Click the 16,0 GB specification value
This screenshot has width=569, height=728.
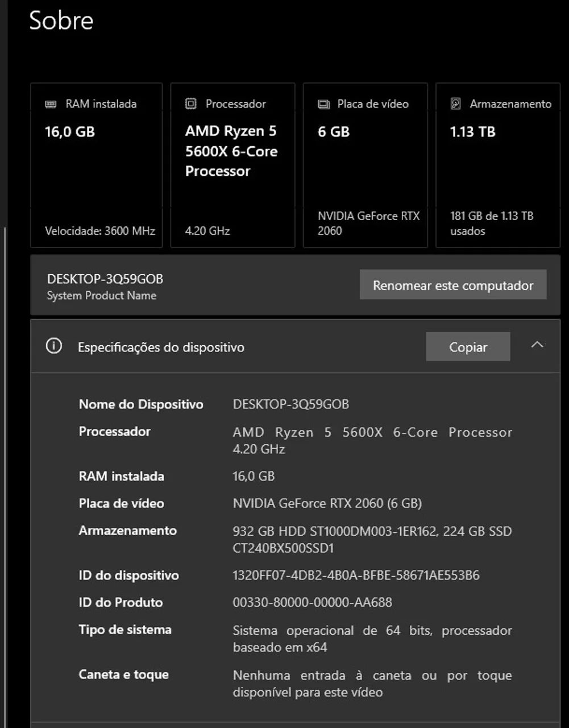pyautogui.click(x=254, y=476)
